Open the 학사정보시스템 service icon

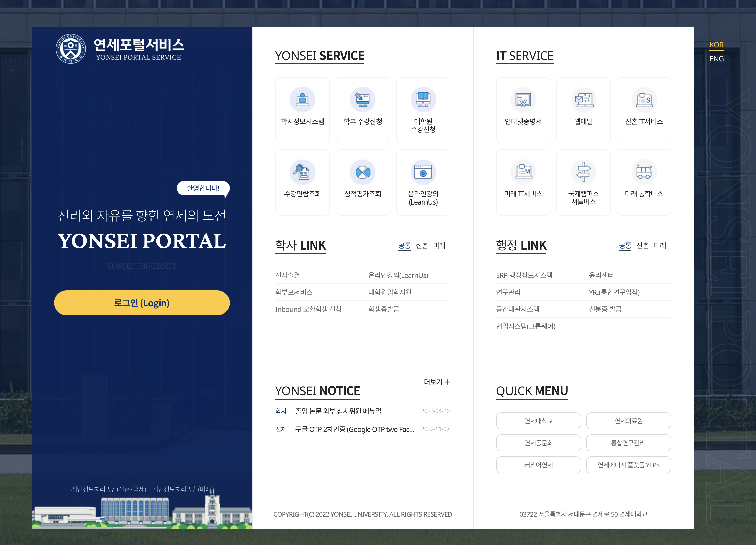click(302, 110)
